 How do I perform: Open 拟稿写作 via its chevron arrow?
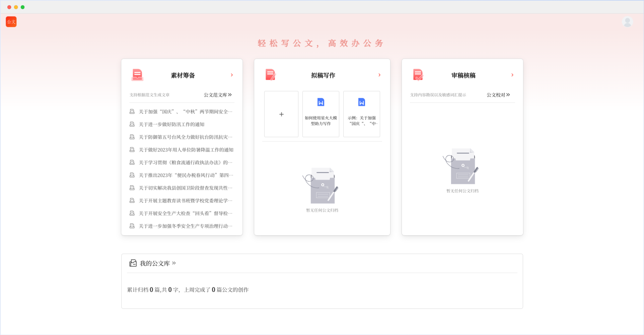(x=379, y=75)
